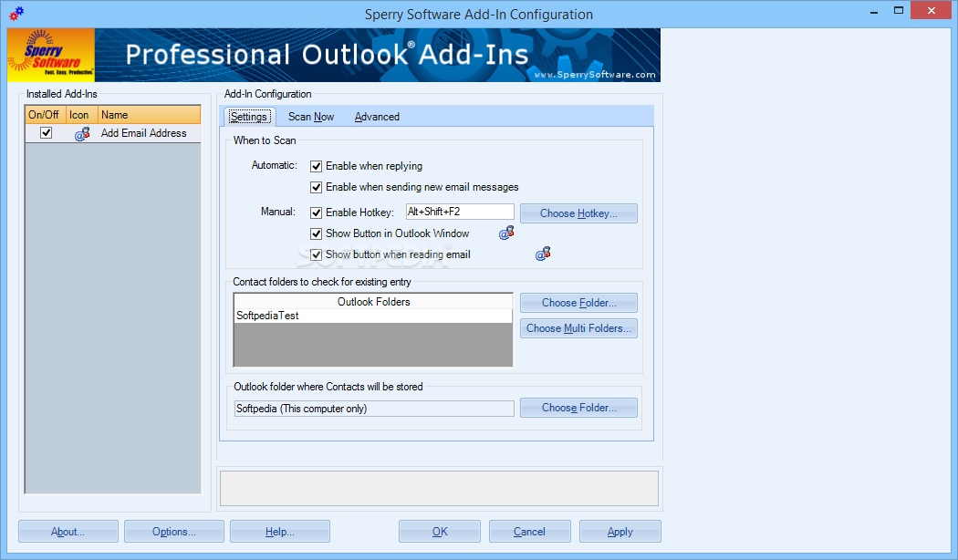Screen dimensions: 958x560
Task: Click the Choose Multi Folders button
Action: click(x=578, y=328)
